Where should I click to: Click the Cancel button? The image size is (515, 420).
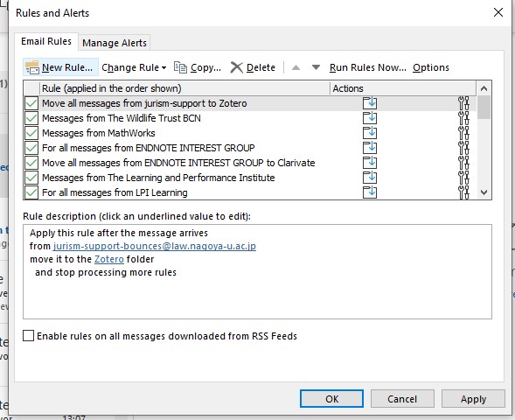(x=402, y=399)
